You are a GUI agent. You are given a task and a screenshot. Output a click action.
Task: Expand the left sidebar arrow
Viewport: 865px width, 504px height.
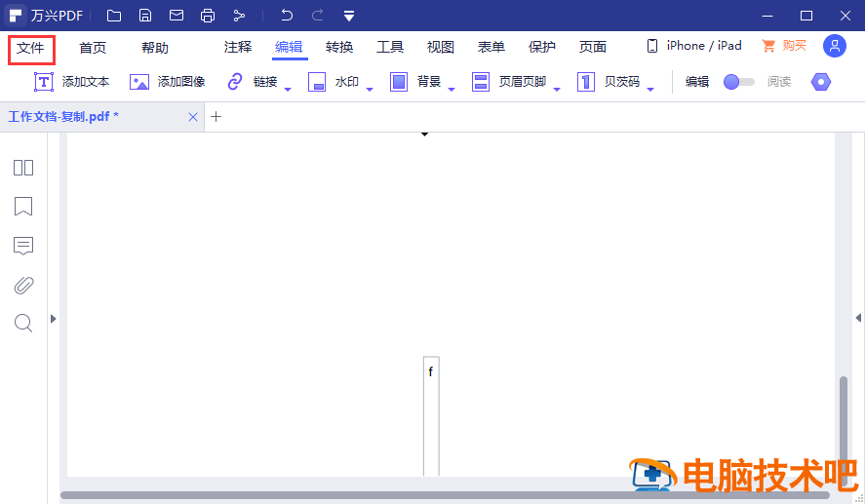53,319
